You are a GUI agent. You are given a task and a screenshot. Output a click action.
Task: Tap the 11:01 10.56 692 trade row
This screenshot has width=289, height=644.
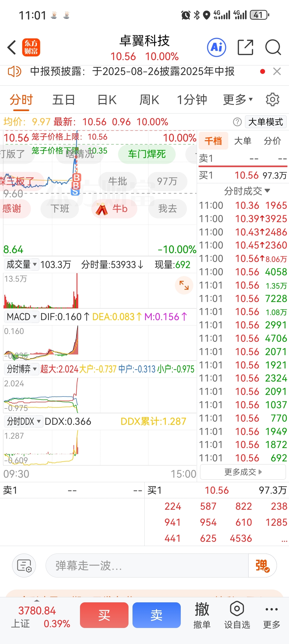pos(243,458)
